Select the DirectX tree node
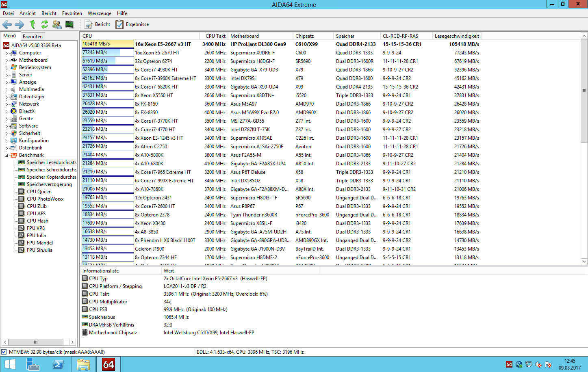Screen dimensions: 588x372 (x=27, y=111)
